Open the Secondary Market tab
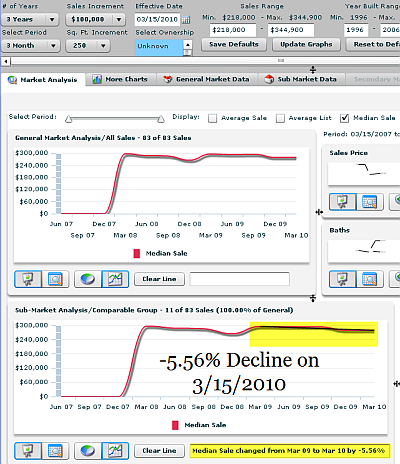Viewport: 400px width, 464px height. (x=373, y=79)
